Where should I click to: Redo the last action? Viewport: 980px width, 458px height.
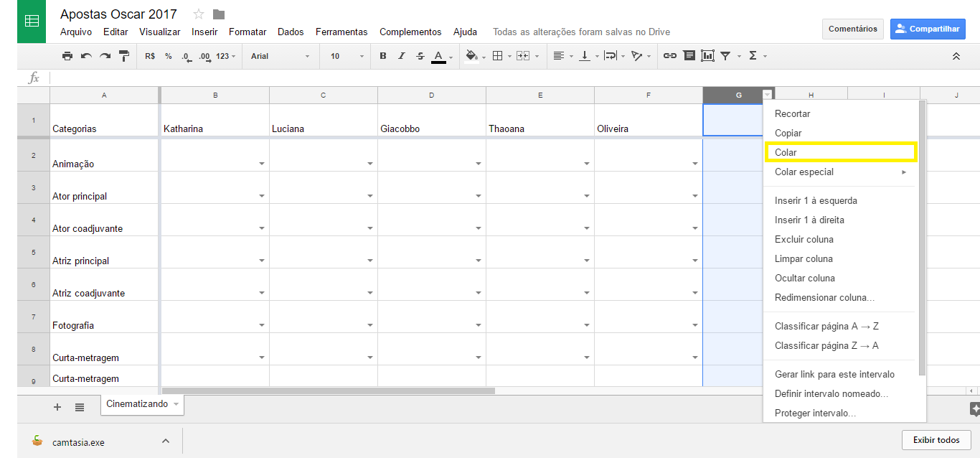click(x=105, y=56)
